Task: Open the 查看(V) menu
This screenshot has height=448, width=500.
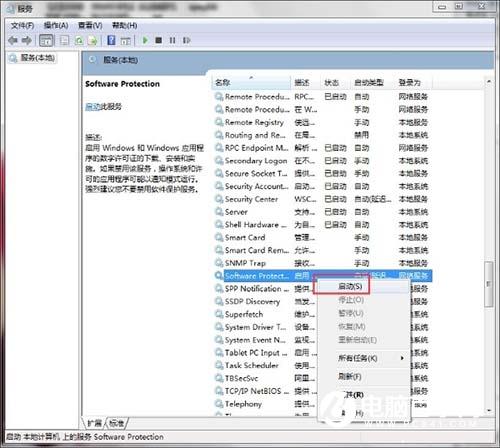Action: tap(90, 25)
